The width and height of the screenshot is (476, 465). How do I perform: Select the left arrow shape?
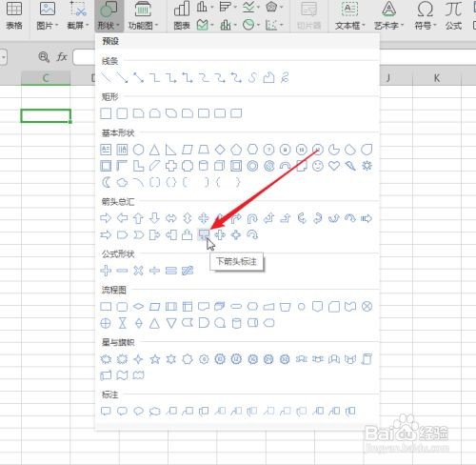pyautogui.click(x=122, y=218)
